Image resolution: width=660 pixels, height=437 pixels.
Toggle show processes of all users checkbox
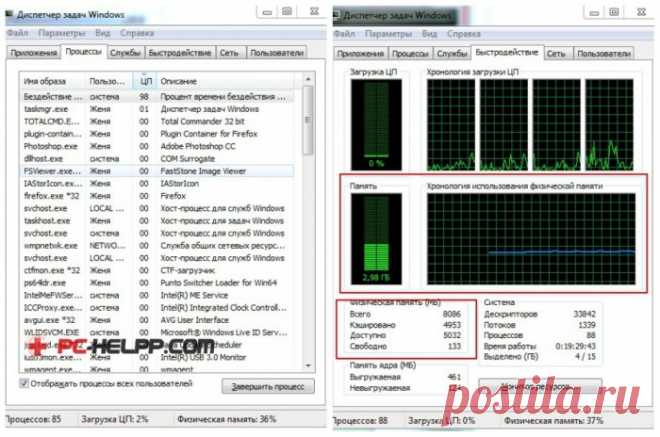tap(24, 384)
